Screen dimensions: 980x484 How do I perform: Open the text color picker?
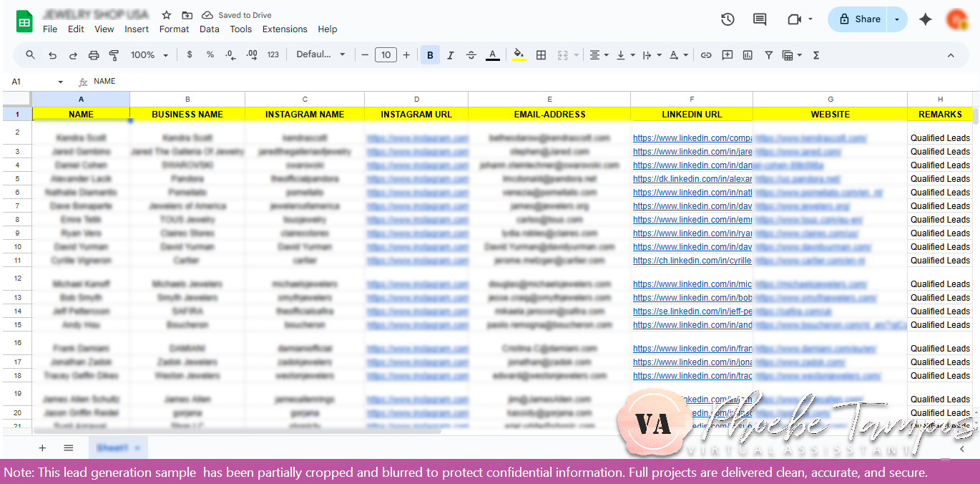tap(494, 54)
